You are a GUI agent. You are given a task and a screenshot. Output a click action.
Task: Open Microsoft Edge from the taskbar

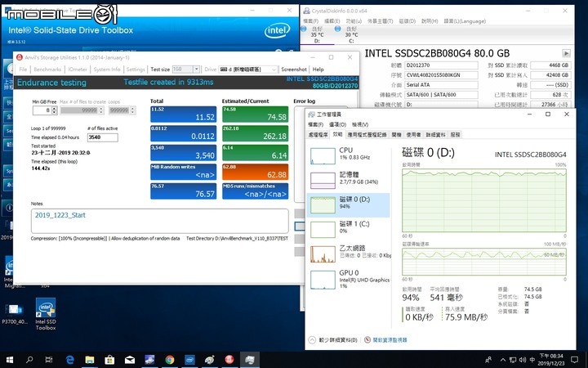click(69, 360)
